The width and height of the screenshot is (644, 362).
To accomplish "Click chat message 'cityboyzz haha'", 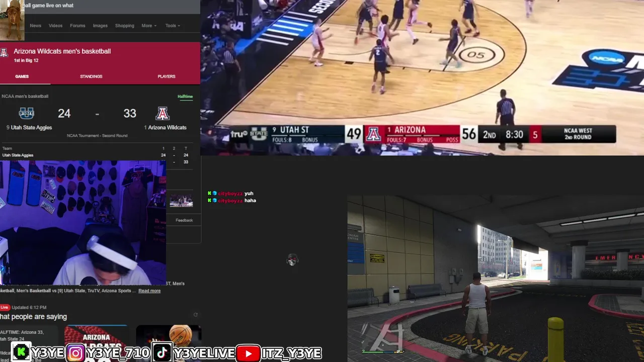I will 232,201.
